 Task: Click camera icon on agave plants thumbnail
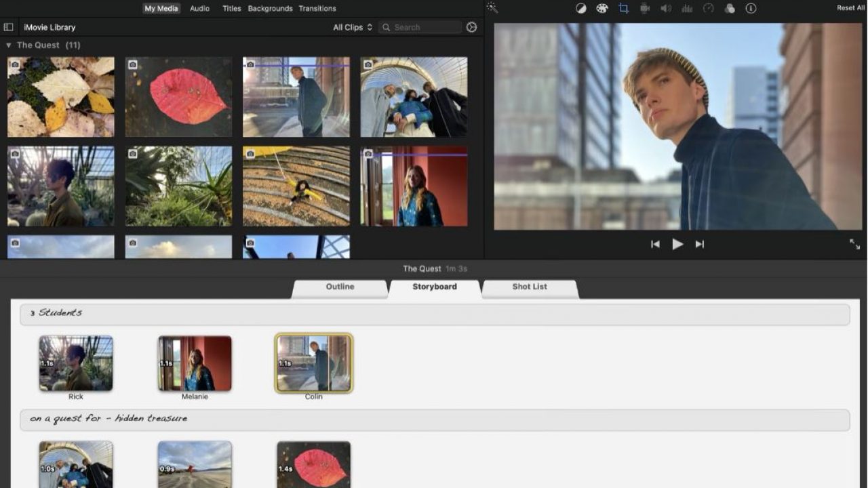pyautogui.click(x=133, y=155)
